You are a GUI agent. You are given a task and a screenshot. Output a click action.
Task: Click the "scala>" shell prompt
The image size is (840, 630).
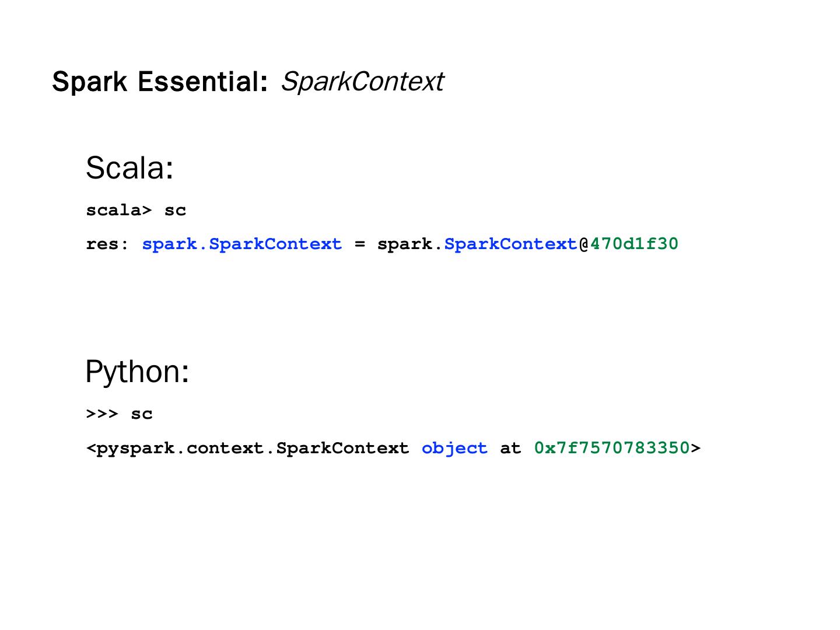point(119,210)
